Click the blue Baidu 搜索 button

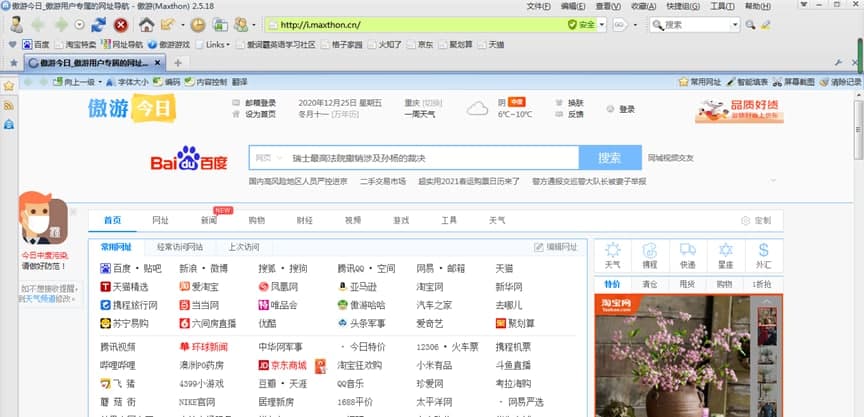(x=609, y=158)
